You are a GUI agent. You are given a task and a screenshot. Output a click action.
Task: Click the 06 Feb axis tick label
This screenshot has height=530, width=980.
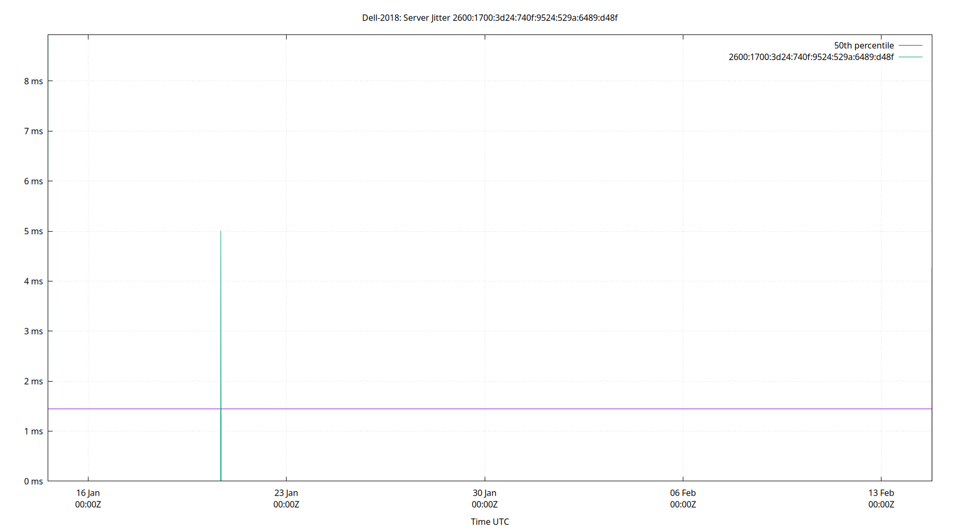683,492
